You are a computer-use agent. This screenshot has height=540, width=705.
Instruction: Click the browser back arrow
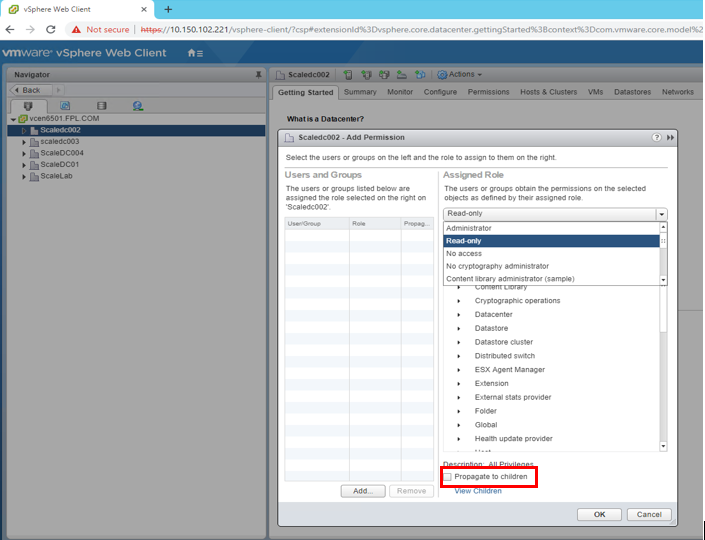click(10, 30)
